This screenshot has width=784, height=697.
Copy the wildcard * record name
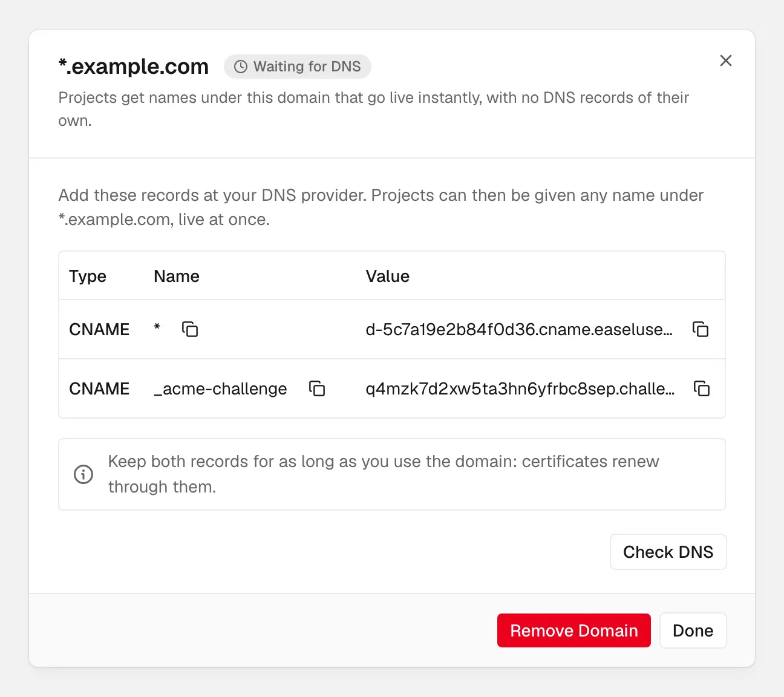click(x=190, y=329)
